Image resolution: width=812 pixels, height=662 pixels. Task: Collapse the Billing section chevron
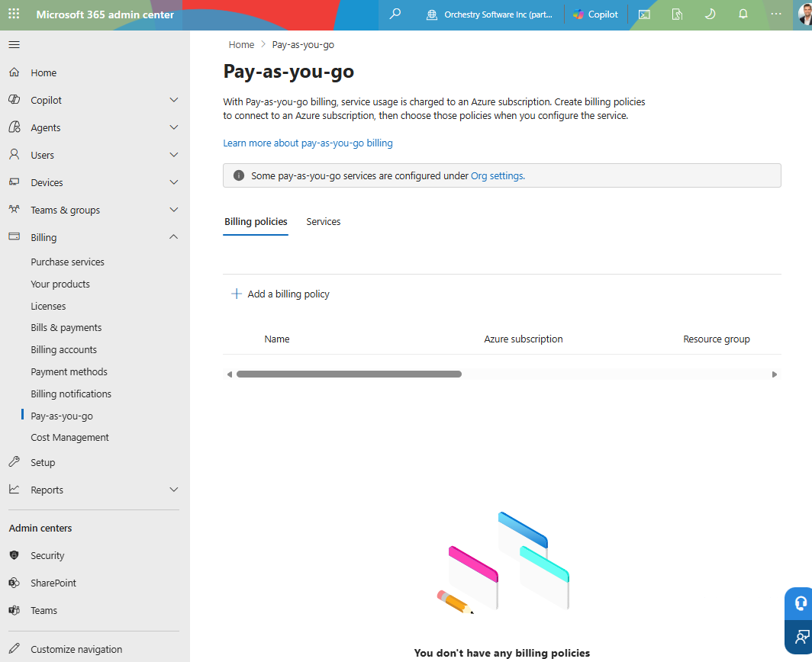[174, 237]
